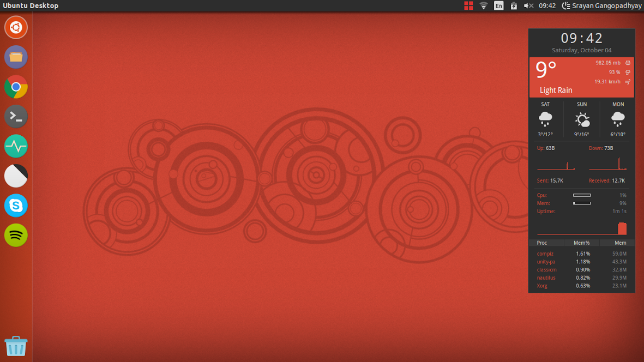
Task: Click the 3°/12° Saturday temperature range
Action: [545, 134]
